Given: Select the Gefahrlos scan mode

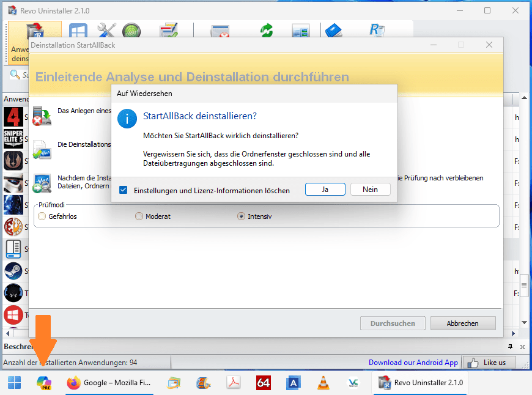Looking at the screenshot, I should tap(42, 216).
